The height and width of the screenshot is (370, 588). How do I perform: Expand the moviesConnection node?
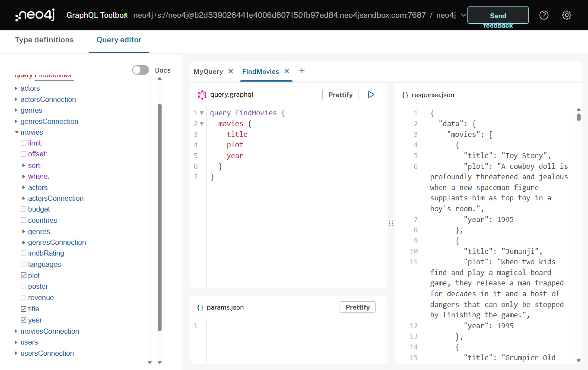(16, 331)
